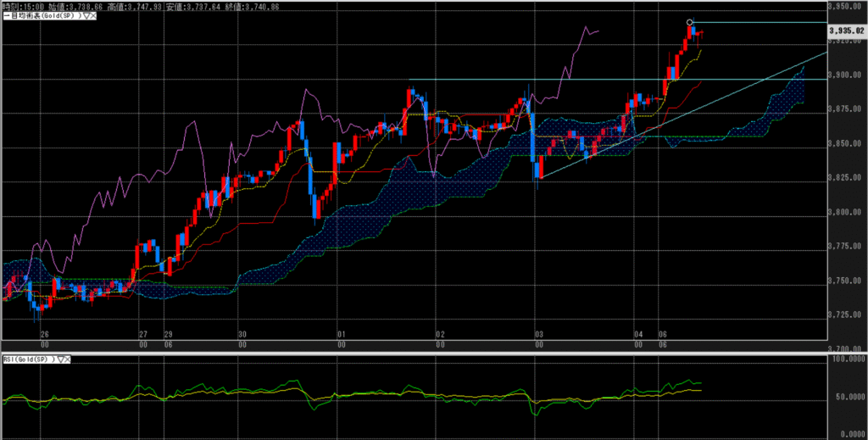Click the current price tag 3,935.02
This screenshot has height=440, width=868.
click(x=845, y=31)
